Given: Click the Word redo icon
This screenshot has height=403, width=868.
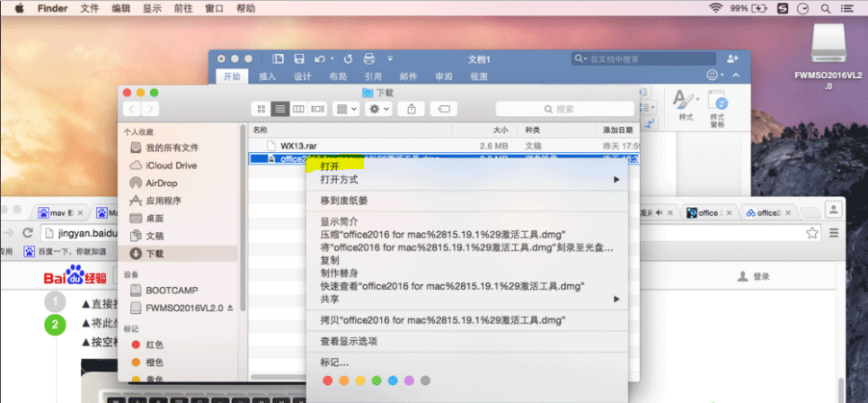Looking at the screenshot, I should click(x=348, y=58).
